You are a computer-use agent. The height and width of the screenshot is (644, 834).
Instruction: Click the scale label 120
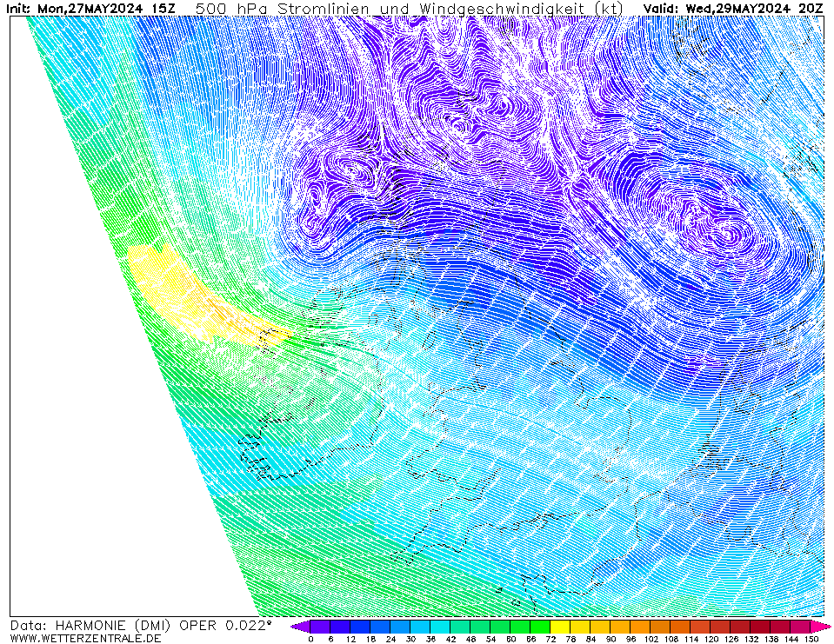(x=711, y=639)
